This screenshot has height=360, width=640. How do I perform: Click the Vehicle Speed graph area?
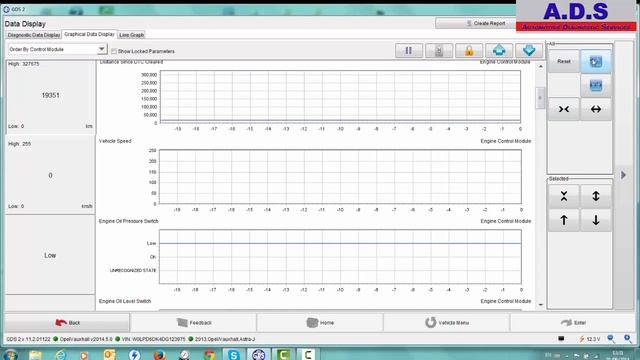tap(340, 177)
